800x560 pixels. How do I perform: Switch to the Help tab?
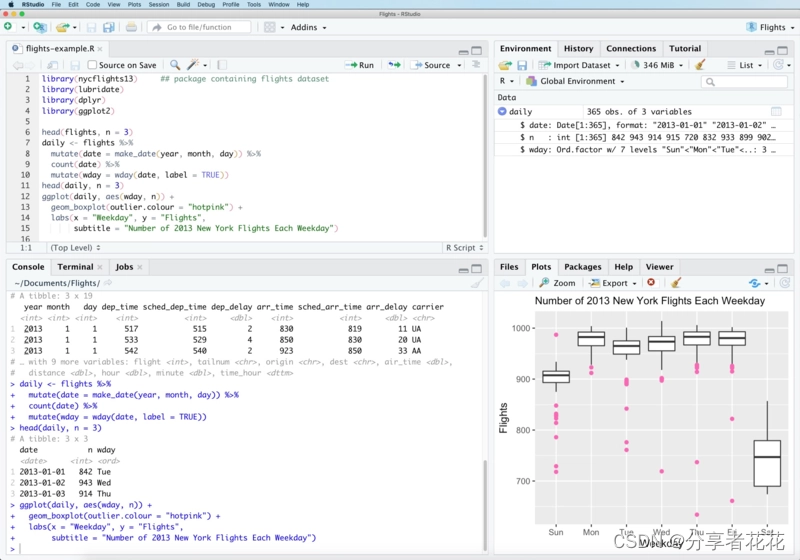[x=623, y=267]
